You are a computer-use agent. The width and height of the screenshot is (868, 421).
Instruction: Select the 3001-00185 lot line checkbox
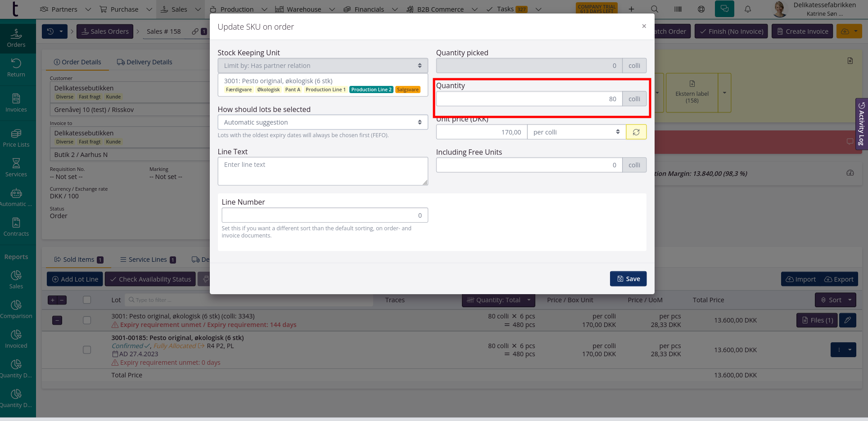[x=87, y=350]
